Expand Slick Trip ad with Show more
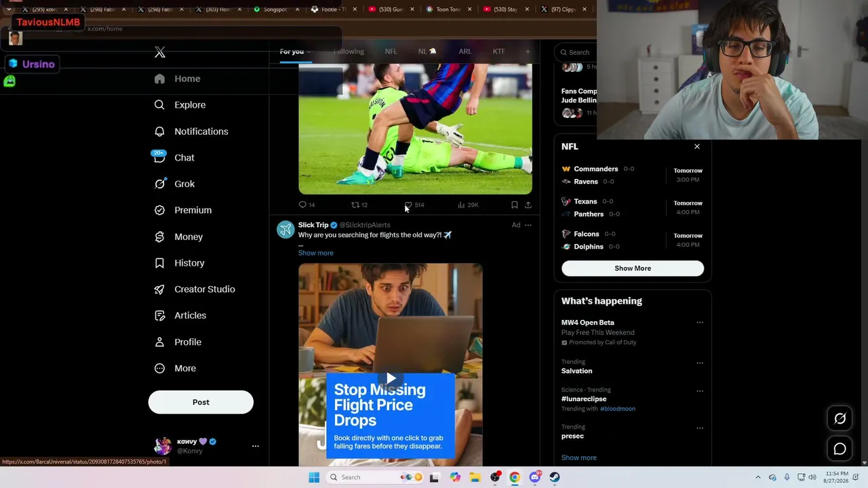The image size is (868, 488). (316, 253)
